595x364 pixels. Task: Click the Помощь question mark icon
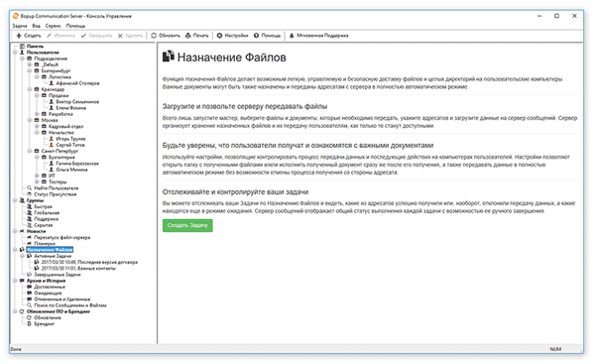256,36
